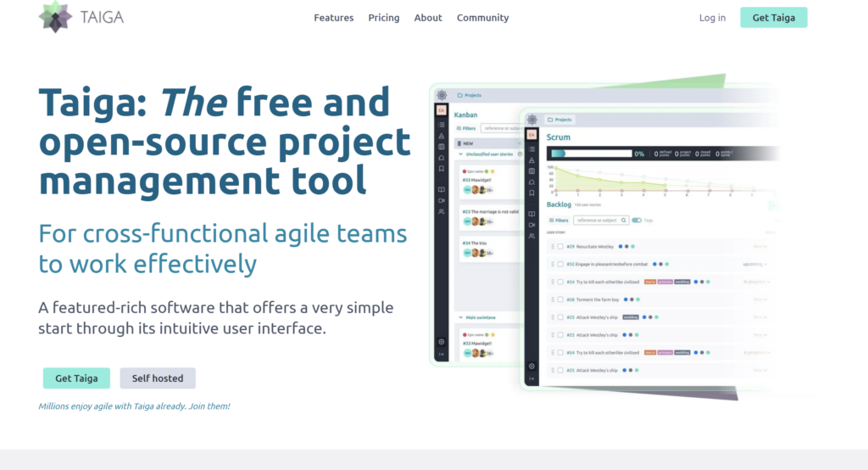
Task: Click the Kanban window settings gear icon
Action: [442, 342]
